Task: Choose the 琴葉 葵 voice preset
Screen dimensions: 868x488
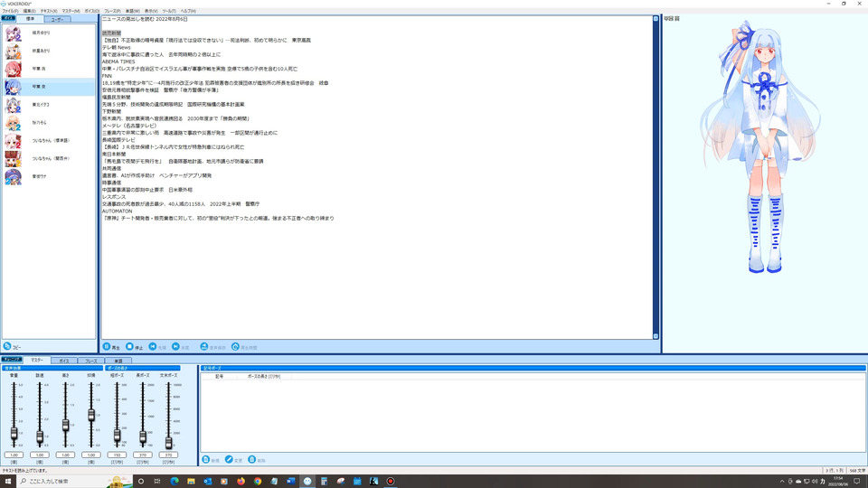Action: pos(49,87)
